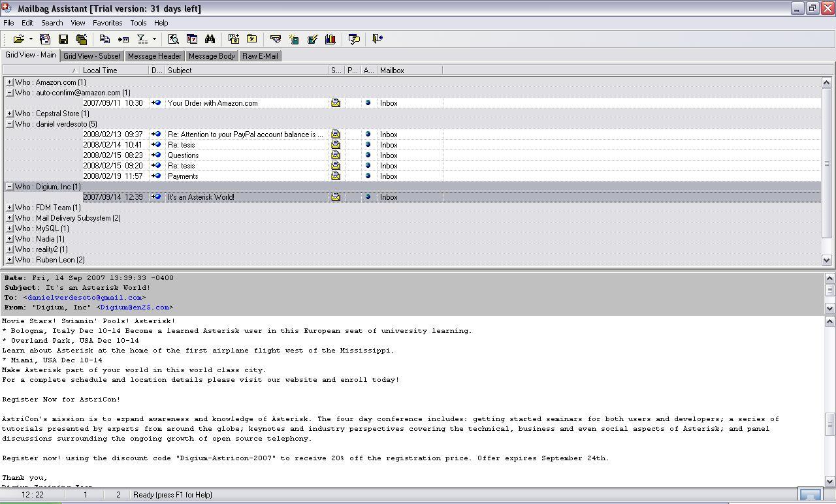Click the table with star icon
The width and height of the screenshot is (836, 504).
click(x=233, y=39)
